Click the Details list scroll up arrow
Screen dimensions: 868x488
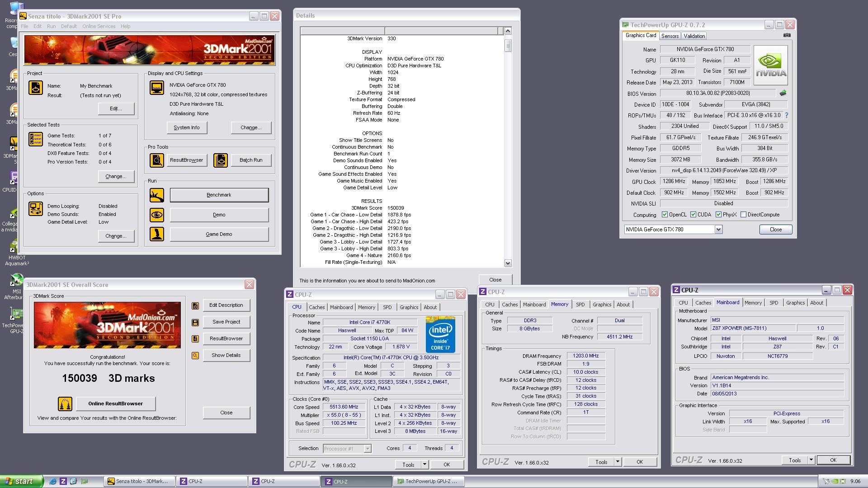click(x=508, y=31)
